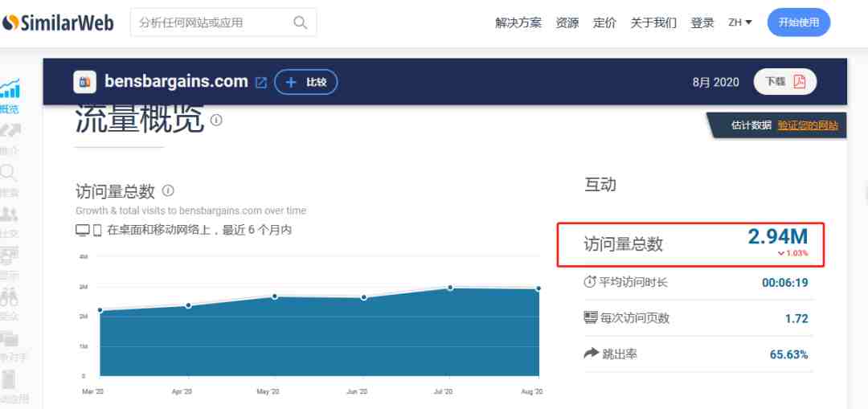Click the 1.72 pages per visit value
The image size is (868, 409).
click(x=796, y=319)
